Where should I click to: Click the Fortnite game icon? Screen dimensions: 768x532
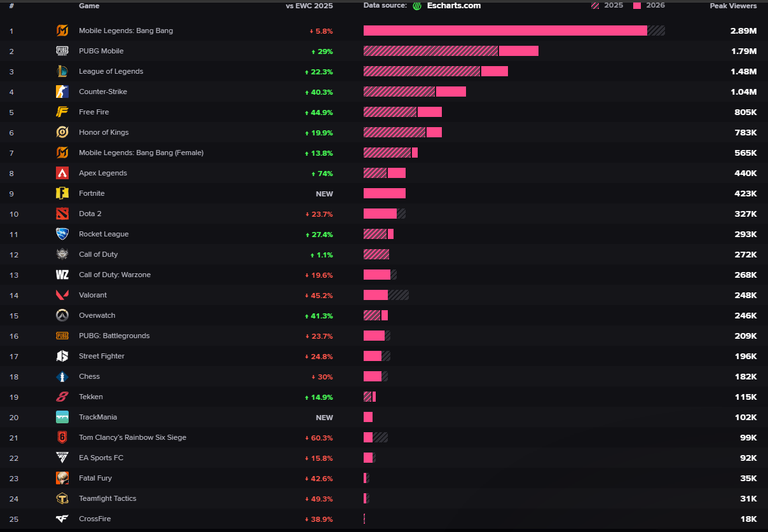pos(62,193)
